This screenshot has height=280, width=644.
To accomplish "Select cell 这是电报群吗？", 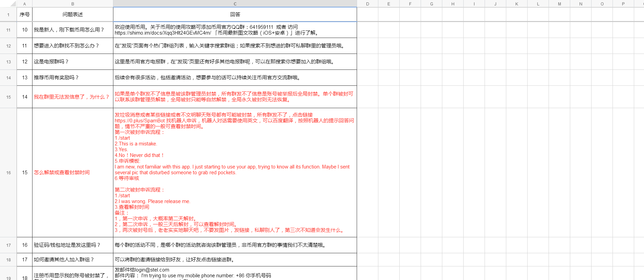I will pyautogui.click(x=73, y=62).
